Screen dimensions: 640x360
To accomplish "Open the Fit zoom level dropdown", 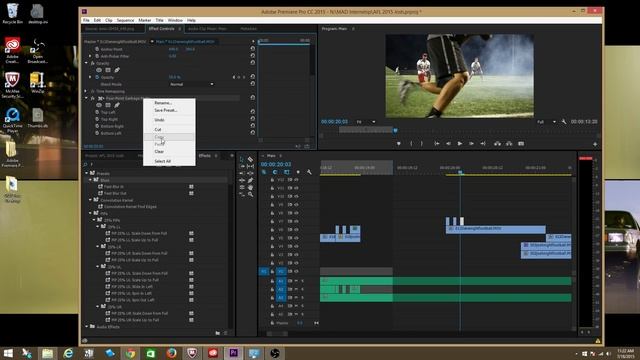I will pyautogui.click(x=366, y=122).
